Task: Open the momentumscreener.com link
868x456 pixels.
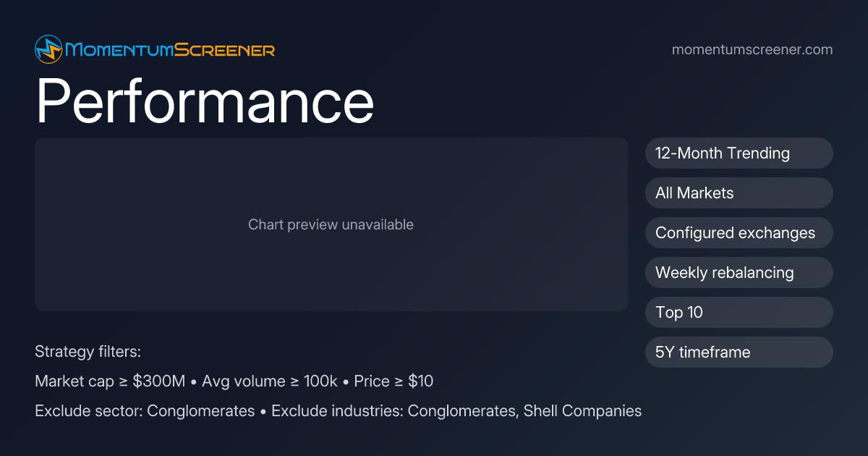Action: coord(752,50)
